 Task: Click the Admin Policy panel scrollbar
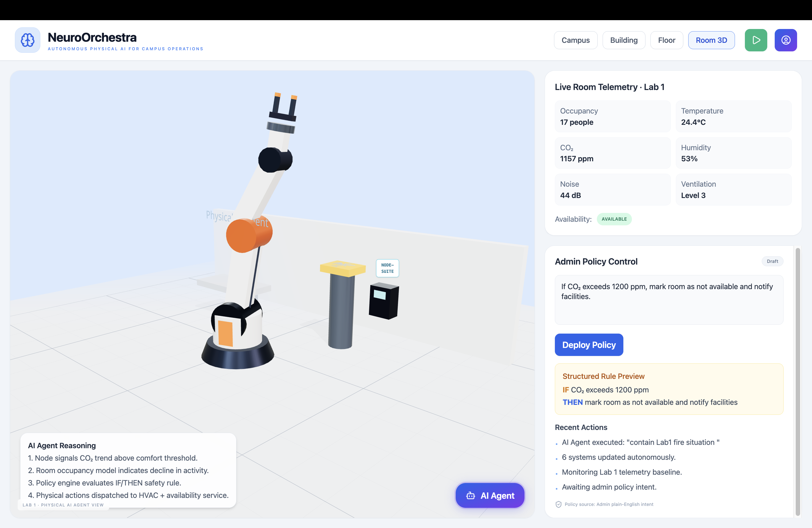tap(797, 381)
